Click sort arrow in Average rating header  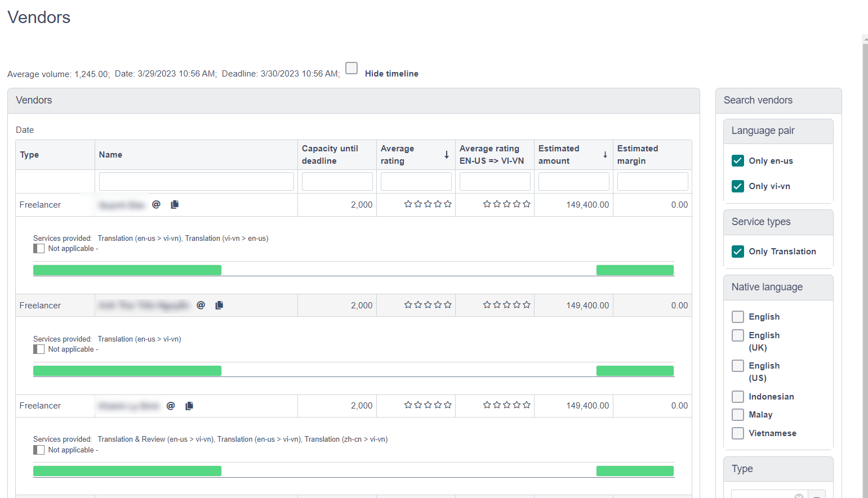coord(447,155)
